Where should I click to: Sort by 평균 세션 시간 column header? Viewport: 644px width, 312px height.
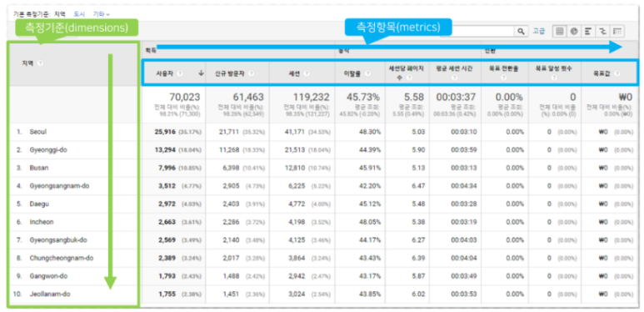[455, 68]
